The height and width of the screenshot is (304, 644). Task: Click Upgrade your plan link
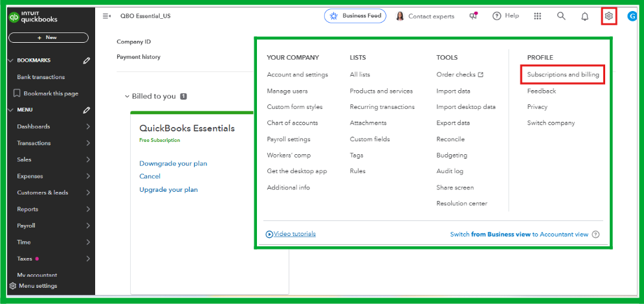[x=168, y=190]
